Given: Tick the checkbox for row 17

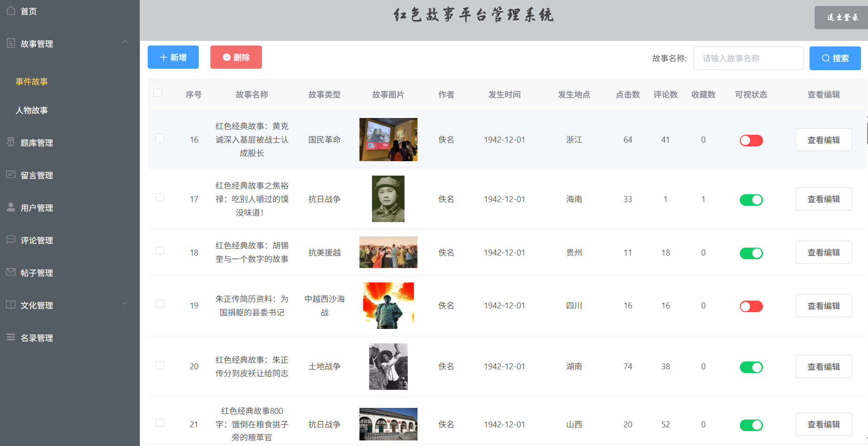Looking at the screenshot, I should tap(160, 197).
